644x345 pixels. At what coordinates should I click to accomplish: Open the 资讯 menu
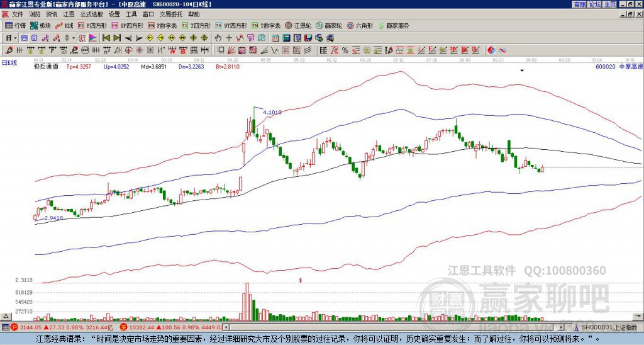52,14
